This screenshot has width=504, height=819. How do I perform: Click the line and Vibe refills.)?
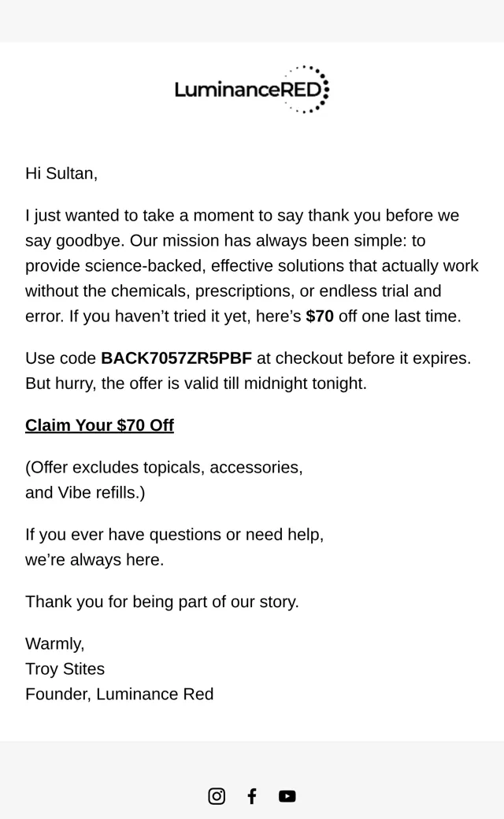(x=85, y=492)
